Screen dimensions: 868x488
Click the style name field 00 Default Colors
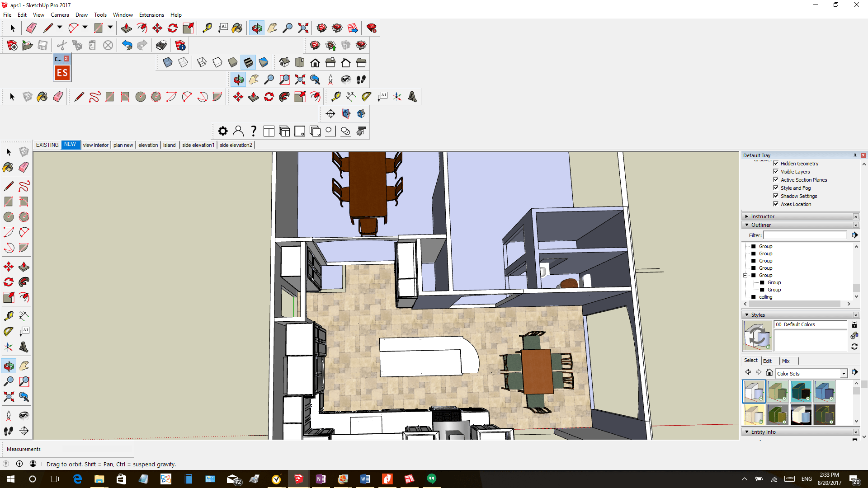point(810,324)
